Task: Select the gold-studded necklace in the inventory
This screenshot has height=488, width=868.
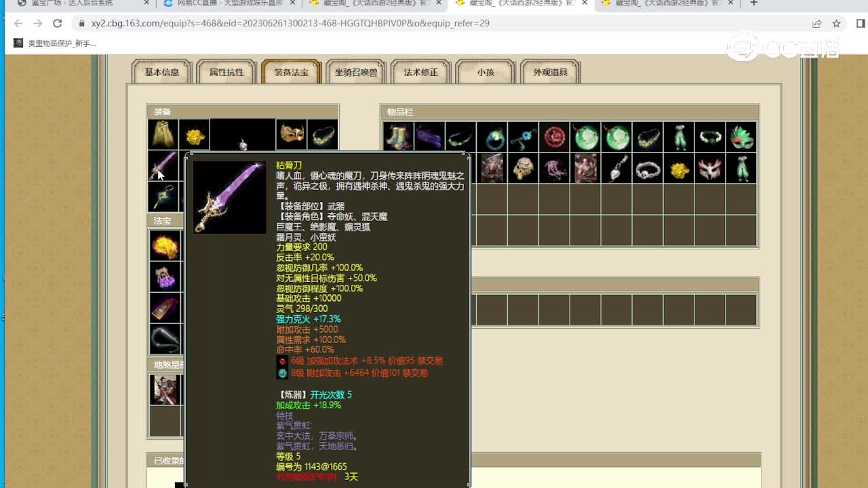Action: (x=648, y=137)
